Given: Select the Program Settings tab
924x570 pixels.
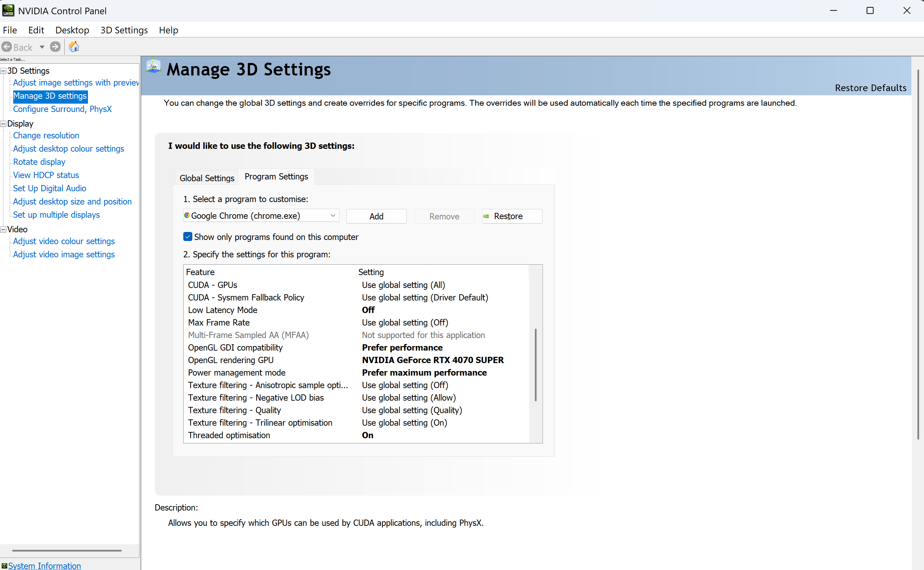Looking at the screenshot, I should tap(276, 176).
